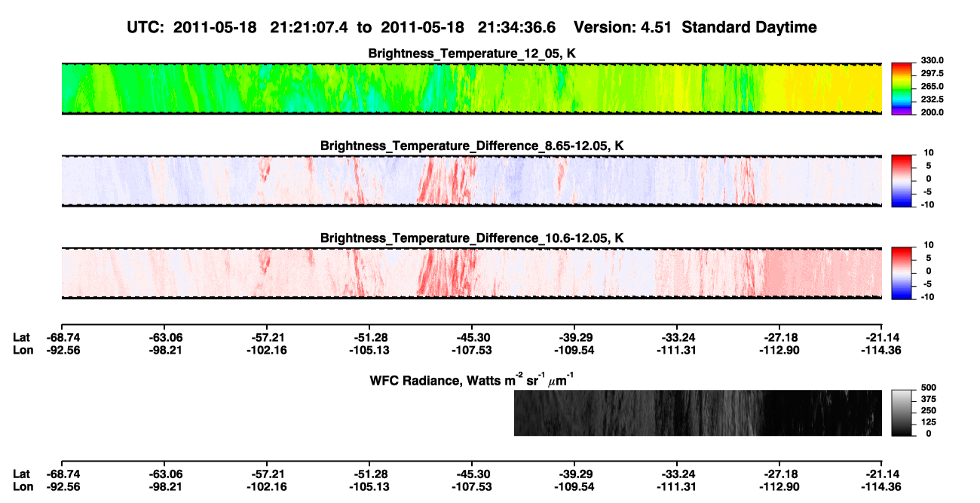Click bottom axis latitude value -21.14
Image resolution: width=980 pixels, height=503 pixels.
[881, 474]
